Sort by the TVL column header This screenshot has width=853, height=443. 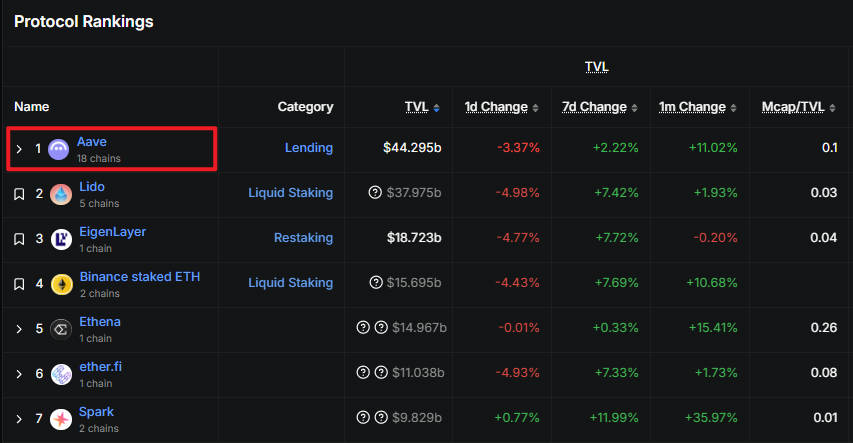[416, 107]
